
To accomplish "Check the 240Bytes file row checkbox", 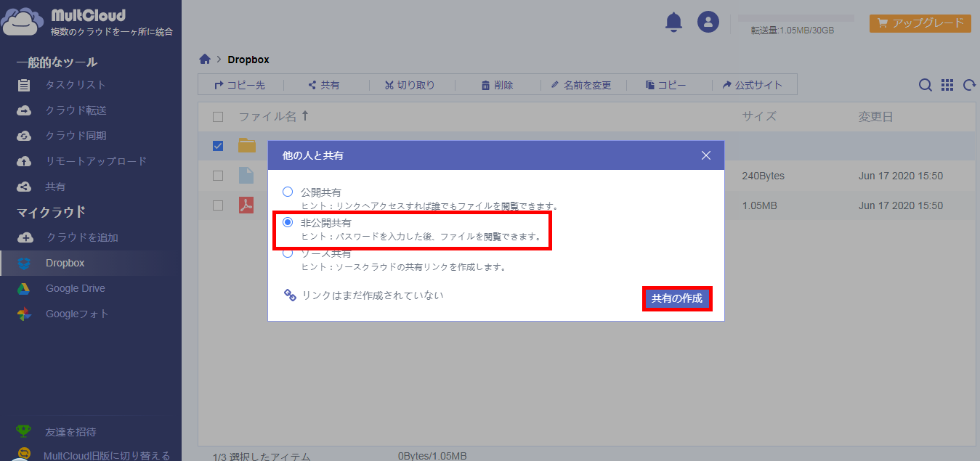I will (218, 176).
